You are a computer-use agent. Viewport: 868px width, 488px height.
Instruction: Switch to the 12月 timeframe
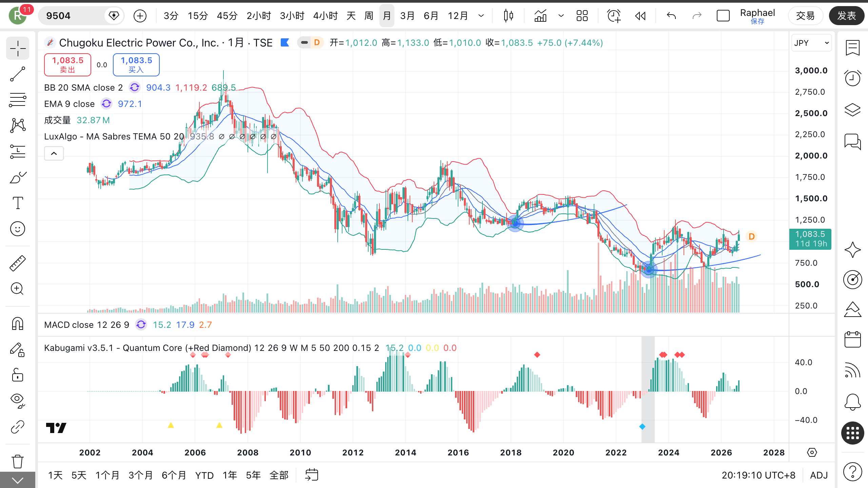458,16
